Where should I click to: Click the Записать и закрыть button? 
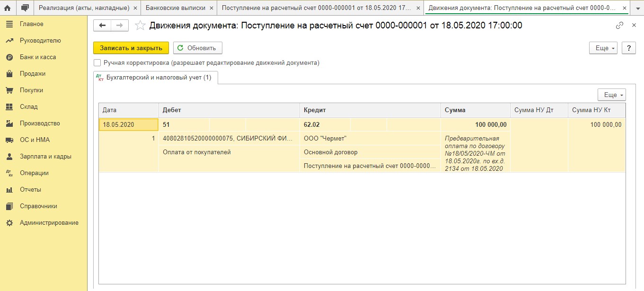coord(131,48)
